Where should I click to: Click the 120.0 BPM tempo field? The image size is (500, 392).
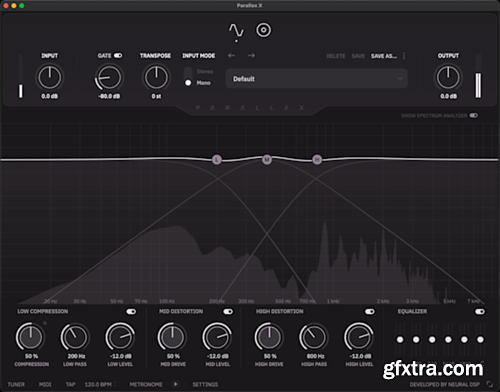click(x=98, y=384)
